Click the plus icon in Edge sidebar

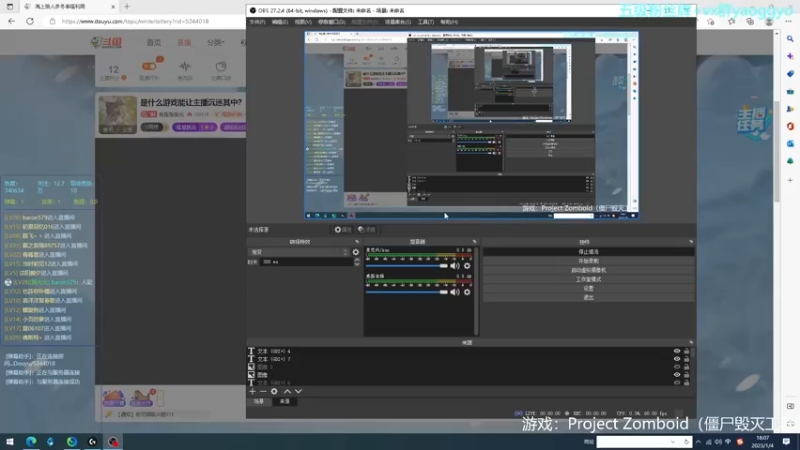pos(790,180)
